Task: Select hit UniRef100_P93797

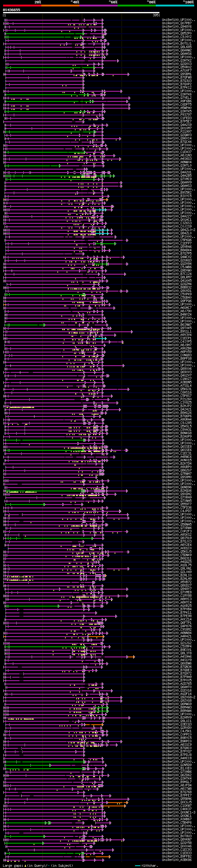Action: pos(177,115)
